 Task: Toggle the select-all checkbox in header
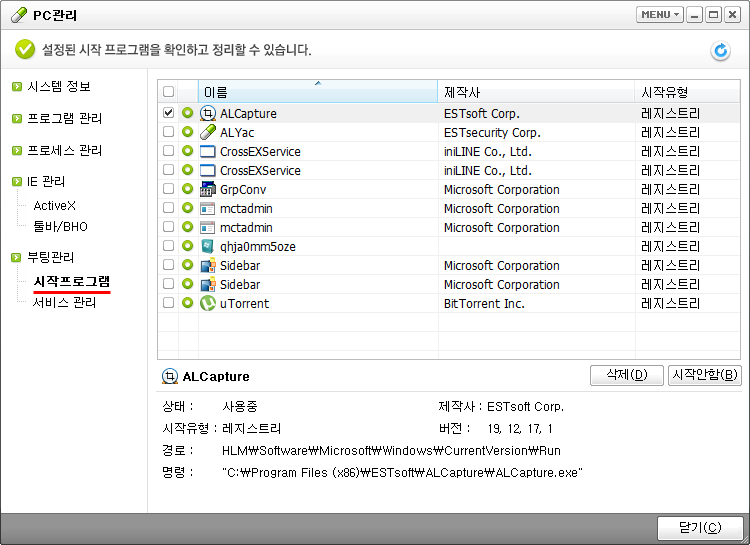168,91
